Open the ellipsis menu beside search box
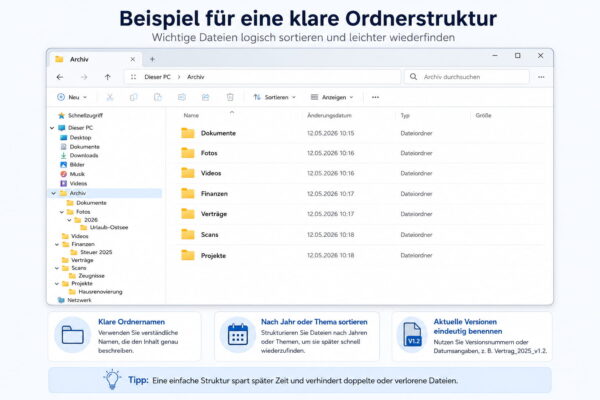 coord(541,77)
